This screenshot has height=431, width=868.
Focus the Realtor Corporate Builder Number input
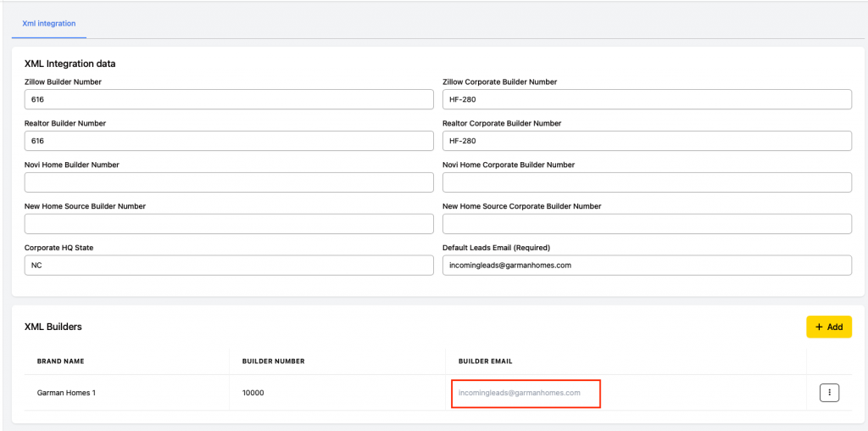(647, 141)
